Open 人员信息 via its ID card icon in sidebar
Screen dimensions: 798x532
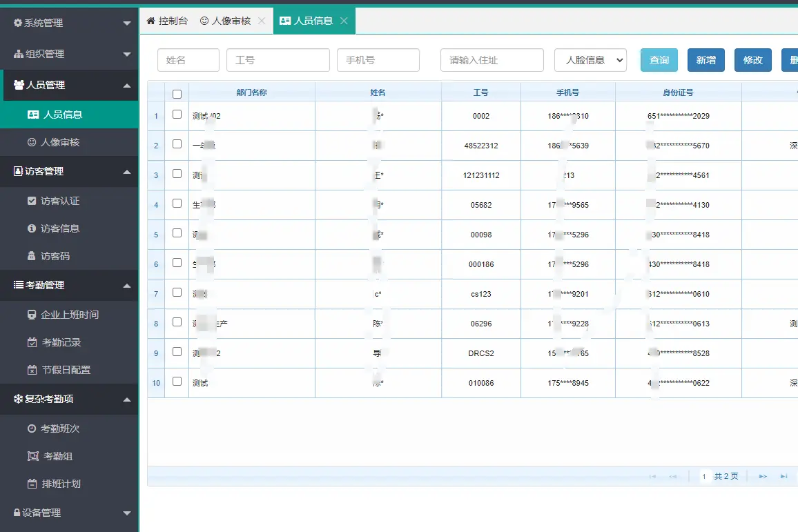pos(33,115)
